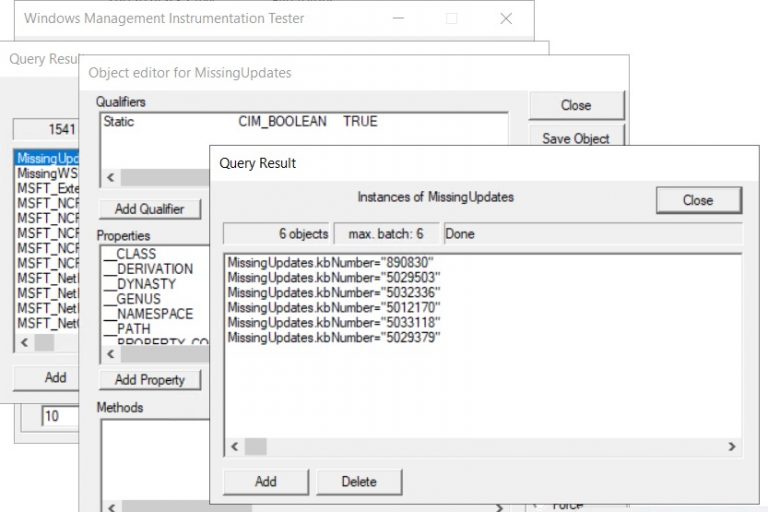Click Add button in Instances Query Result
Screen dimensions: 768x512
pos(265,481)
